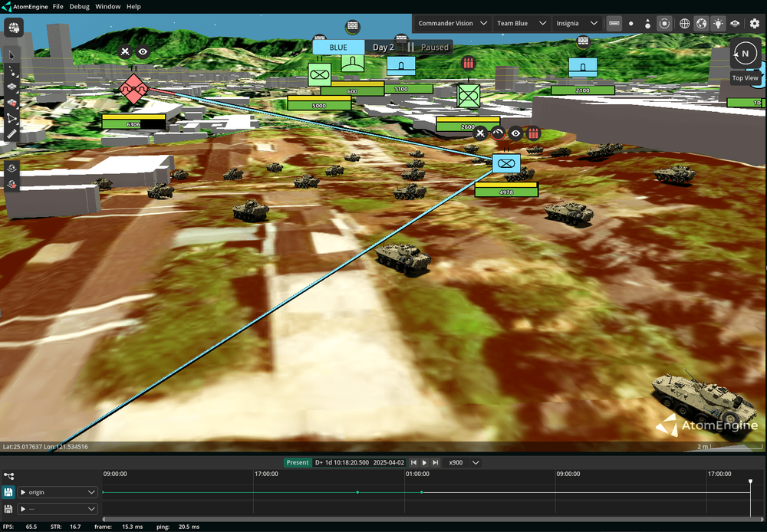Viewport: 767px width, 532px height.
Task: Open the settings gear in top toolbar
Action: 754,24
